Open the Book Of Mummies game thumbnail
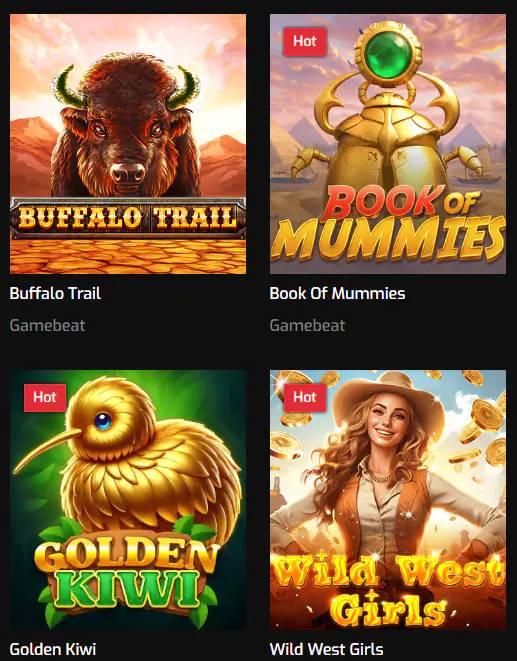Screen dimensions: 517x661 [x=388, y=144]
